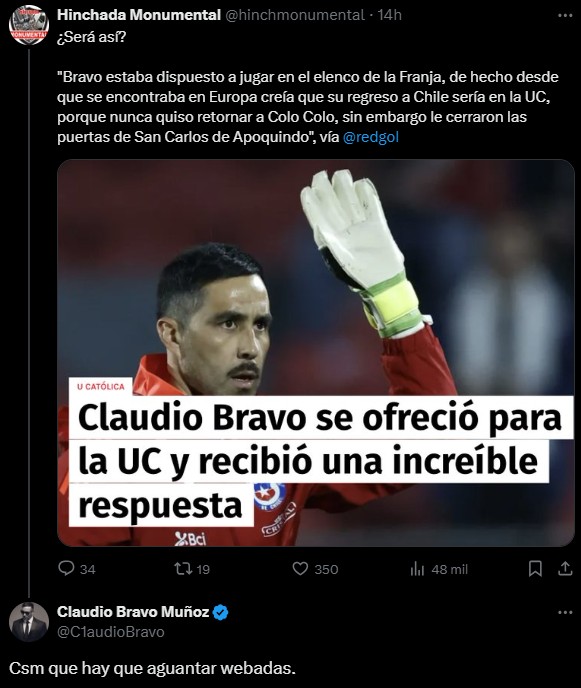Click the reply text 'Csm que hay que aguantar webadas'
The width and height of the screenshot is (581, 688).
(152, 668)
